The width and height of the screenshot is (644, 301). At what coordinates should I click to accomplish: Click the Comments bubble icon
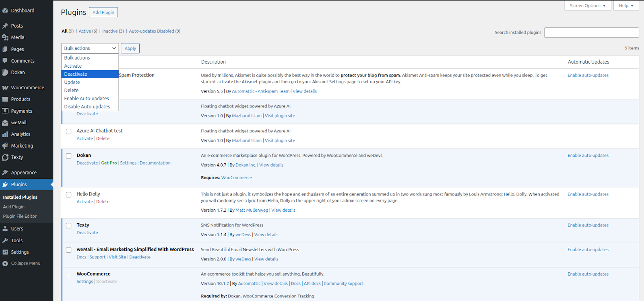5,61
